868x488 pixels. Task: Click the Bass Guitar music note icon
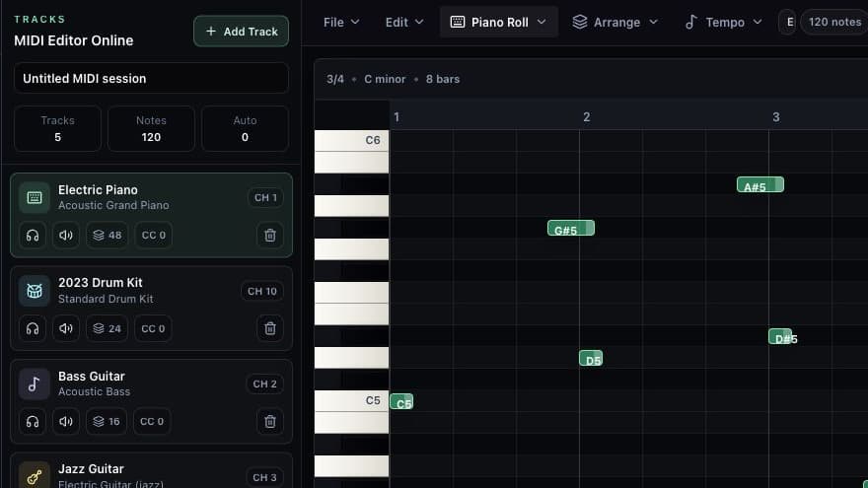click(x=35, y=383)
